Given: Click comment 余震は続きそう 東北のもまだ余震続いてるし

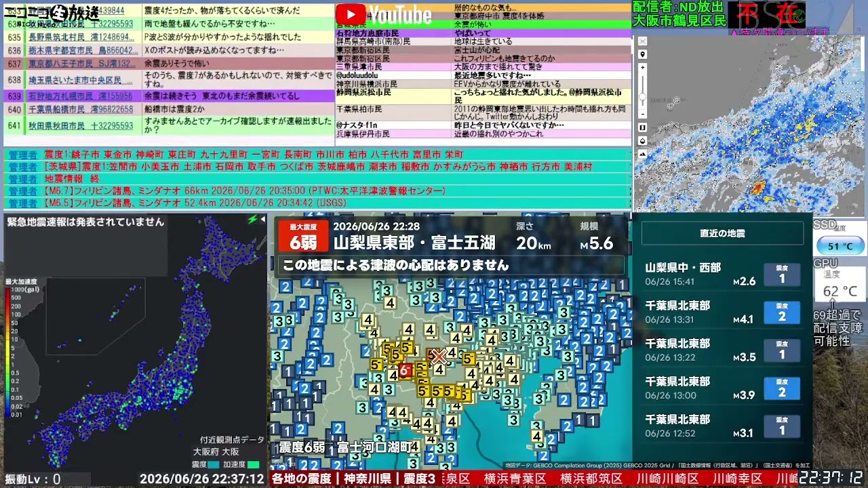Looking at the screenshot, I should pyautogui.click(x=222, y=96).
